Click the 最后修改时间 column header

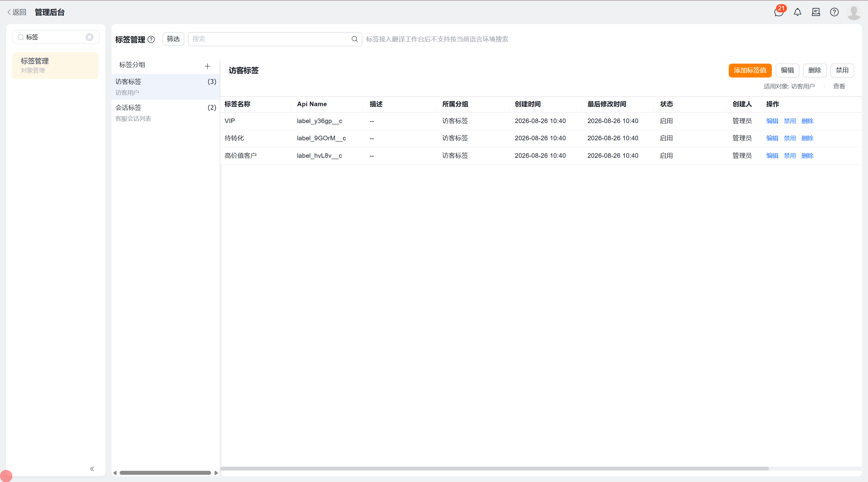(606, 104)
